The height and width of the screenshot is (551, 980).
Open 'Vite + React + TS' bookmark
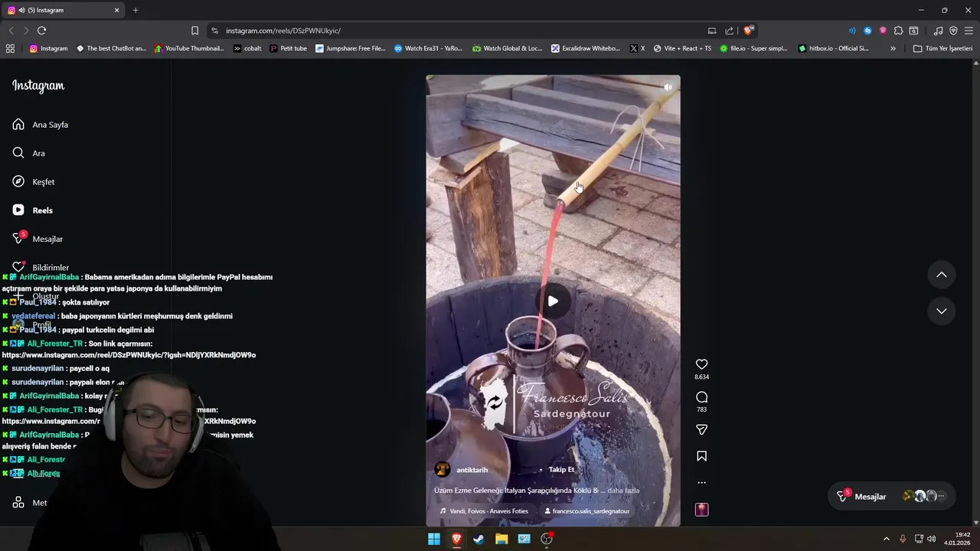pyautogui.click(x=681, y=48)
